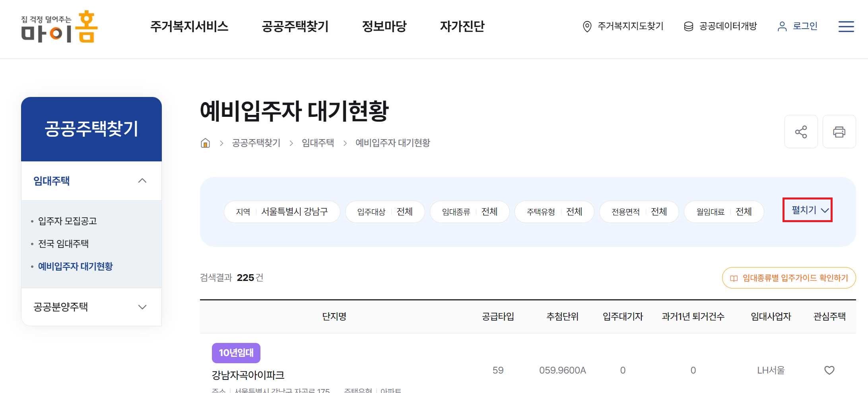This screenshot has width=868, height=393.
Task: Click the share icon button
Action: pyautogui.click(x=801, y=132)
